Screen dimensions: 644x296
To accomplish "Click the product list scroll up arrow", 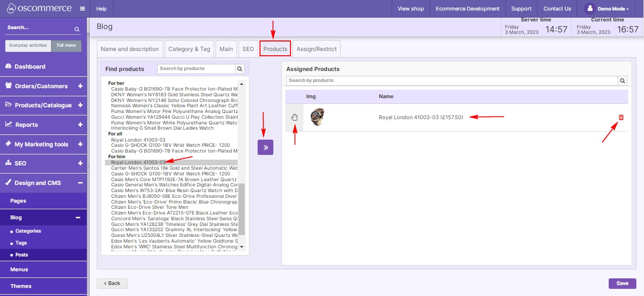I will point(241,84).
